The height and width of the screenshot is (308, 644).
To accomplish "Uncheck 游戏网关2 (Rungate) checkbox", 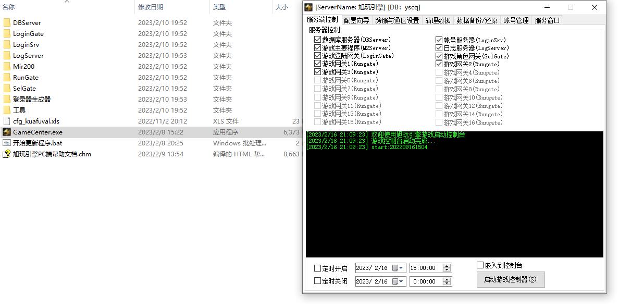I will point(439,64).
